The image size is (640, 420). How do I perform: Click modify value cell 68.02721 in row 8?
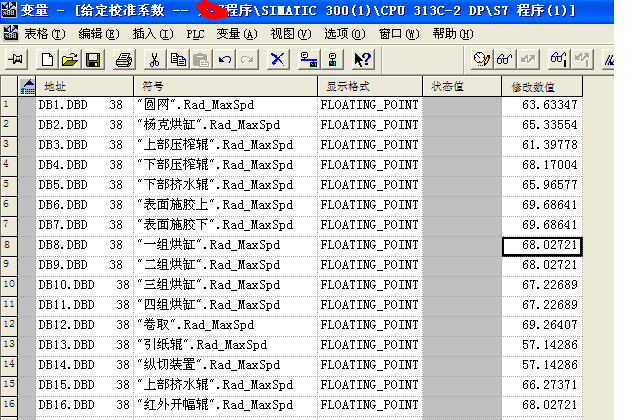[542, 247]
